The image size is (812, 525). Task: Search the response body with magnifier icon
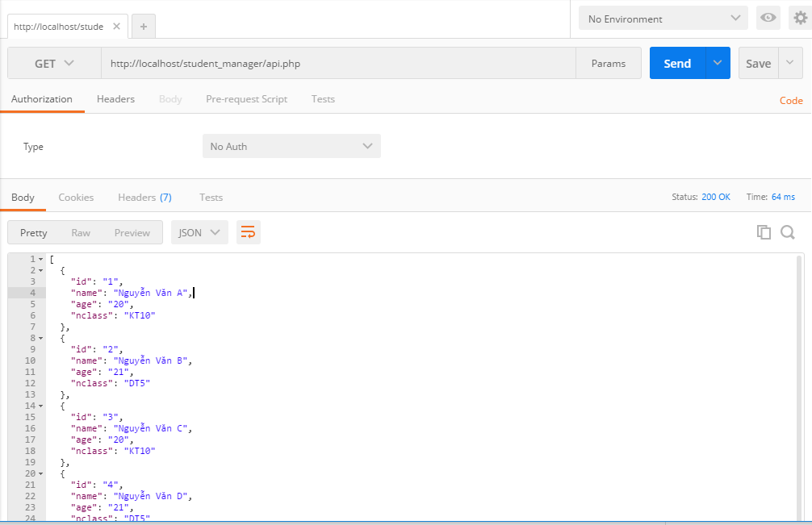tap(788, 232)
